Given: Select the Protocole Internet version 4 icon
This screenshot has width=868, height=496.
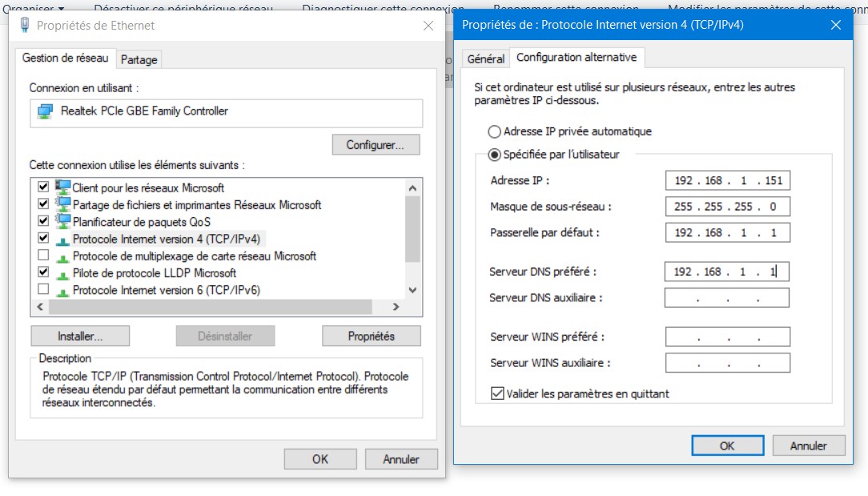Looking at the screenshot, I should point(62,239).
